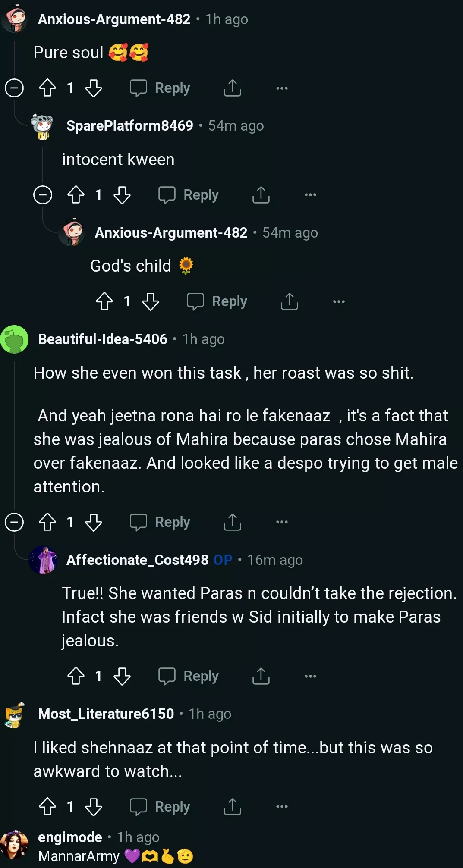
Task: Upvote Beautiful-Idea-5406's comment about the roast
Action: click(x=47, y=522)
